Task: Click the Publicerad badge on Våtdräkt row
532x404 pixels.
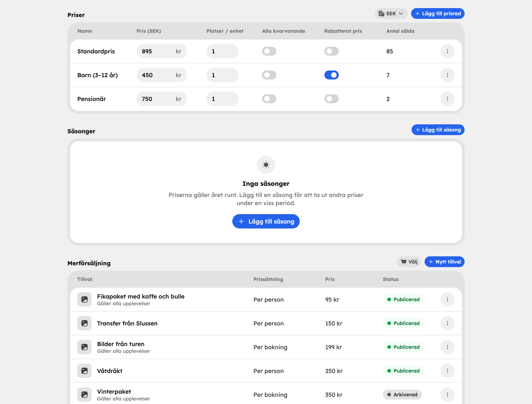Action: (x=403, y=371)
